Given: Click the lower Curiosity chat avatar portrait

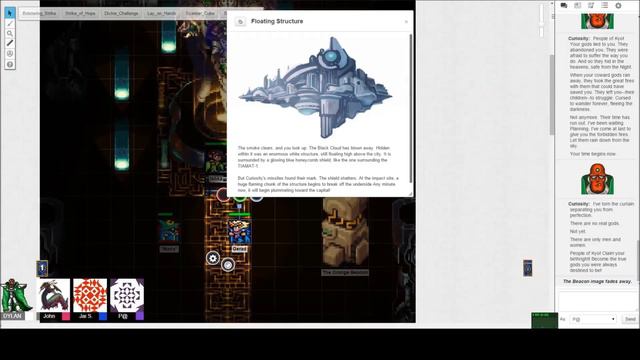Looking at the screenshot, I should point(597,179).
